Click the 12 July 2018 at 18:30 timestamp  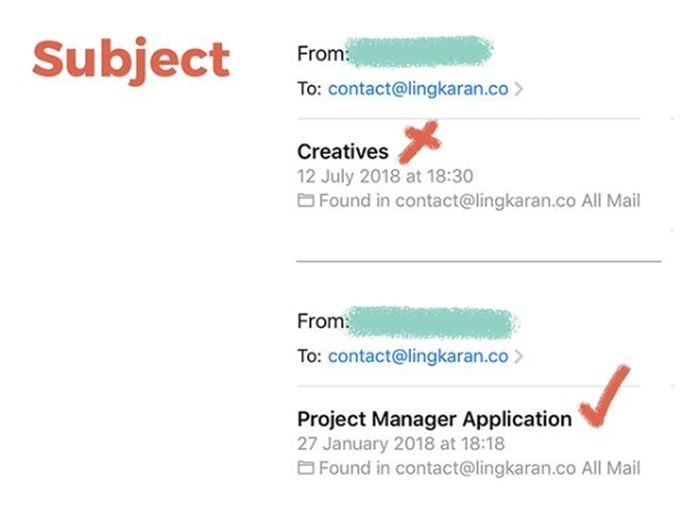coord(385,176)
